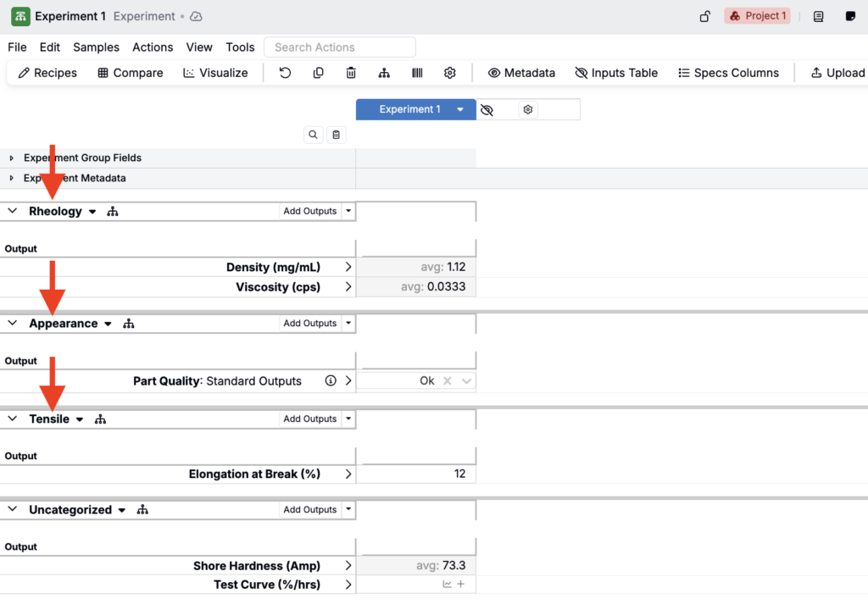The height and width of the screenshot is (610, 868).
Task: Expand the Experiment Group Fields row
Action: click(12, 158)
